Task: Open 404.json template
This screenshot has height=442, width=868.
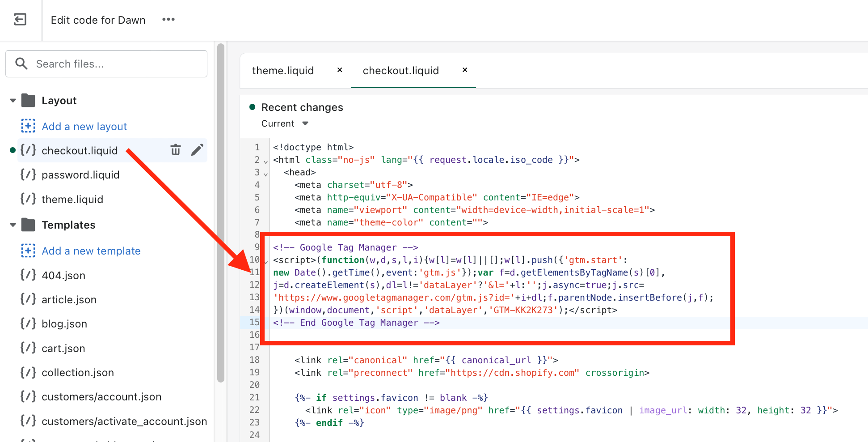Action: coord(63,276)
